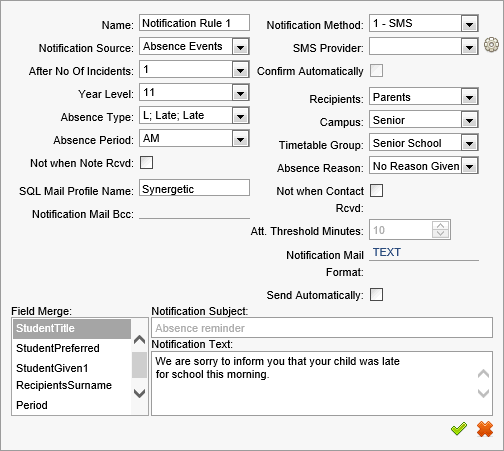
Task: Increase Att. Threshold Minutes spinner up
Action: pyautogui.click(x=440, y=226)
